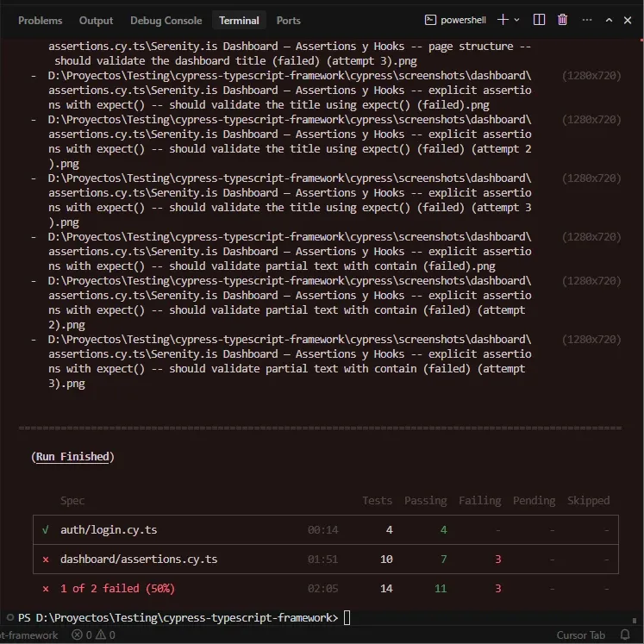Click the dashboard/assertions.cy.ts spec name
This screenshot has height=644, width=644.
(x=139, y=559)
